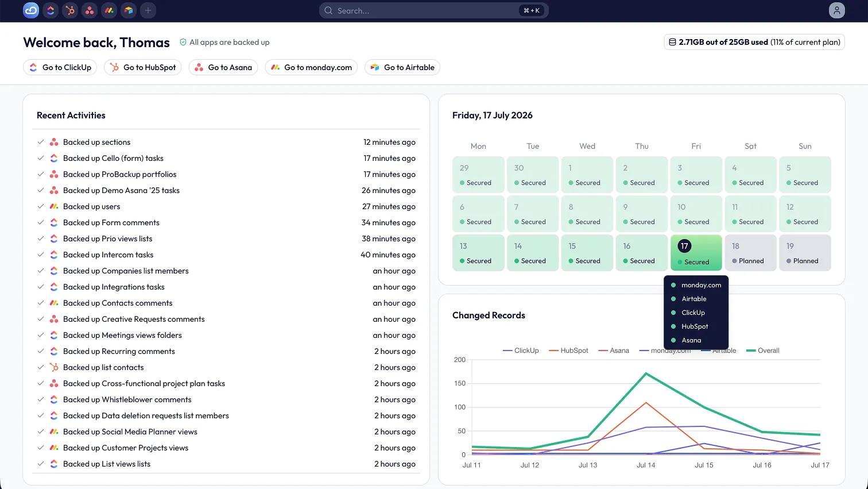868x489 pixels.
Task: Select July 17 Secured calendar day
Action: 696,252
